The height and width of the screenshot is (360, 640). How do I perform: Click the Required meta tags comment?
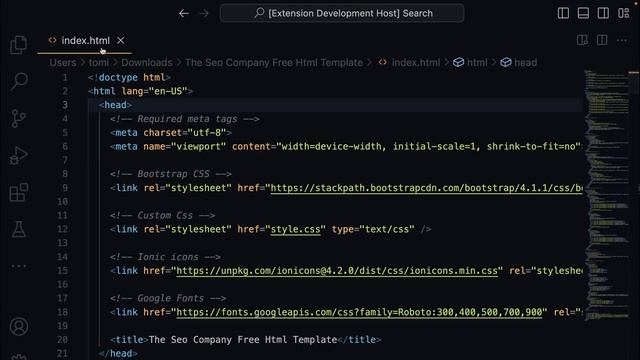click(x=184, y=119)
